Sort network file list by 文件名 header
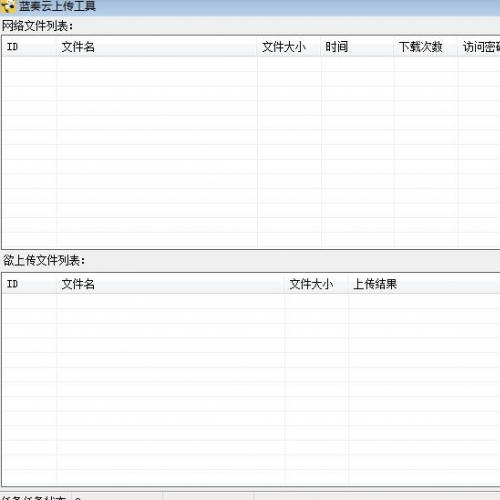The width and height of the screenshot is (500, 500). tap(156, 47)
